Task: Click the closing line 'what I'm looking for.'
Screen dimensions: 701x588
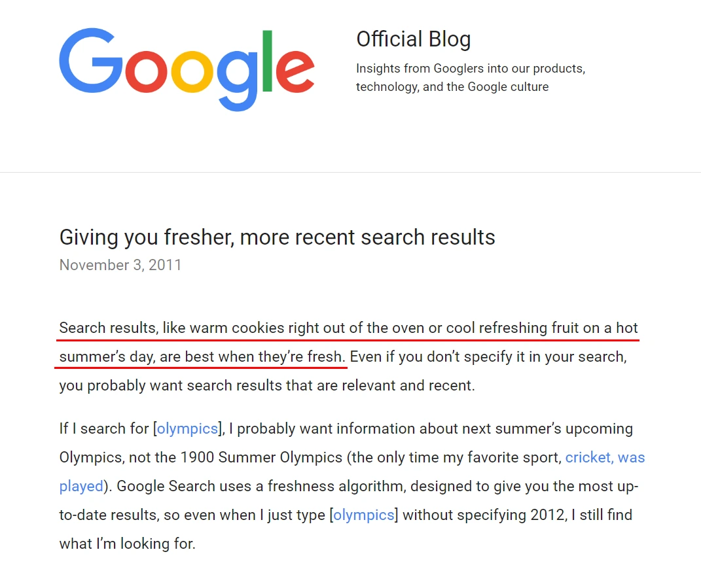Action: [128, 544]
